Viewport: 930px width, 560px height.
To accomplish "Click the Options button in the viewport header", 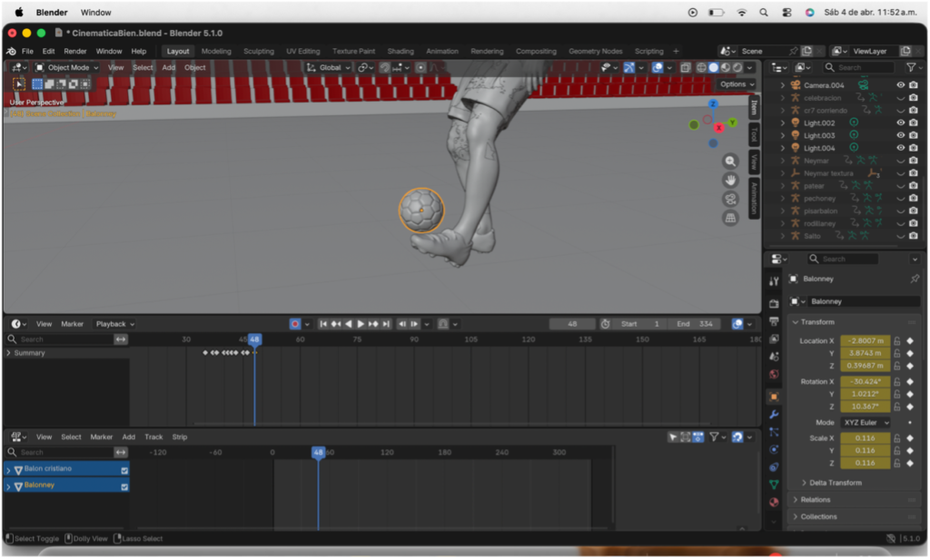I will click(737, 83).
